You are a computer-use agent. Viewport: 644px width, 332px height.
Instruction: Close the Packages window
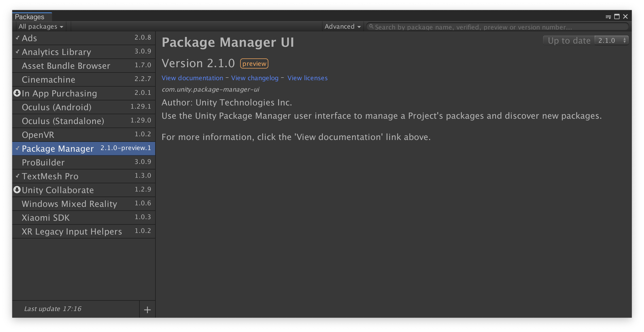click(x=625, y=17)
